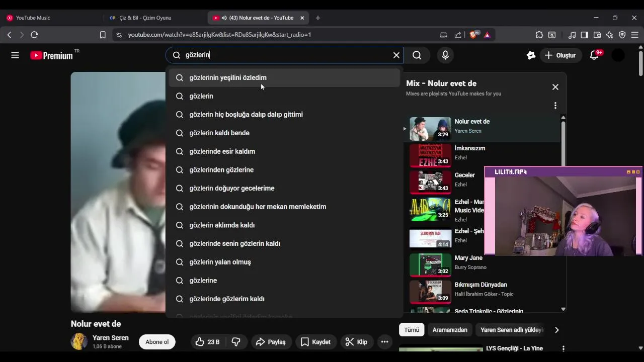Image resolution: width=644 pixels, height=362 pixels.
Task: Close the Nolur evet de tab
Action: (x=302, y=18)
